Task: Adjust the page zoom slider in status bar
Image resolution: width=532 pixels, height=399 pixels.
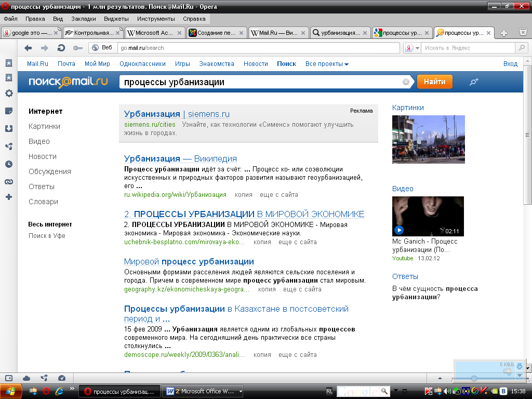Action: (x=474, y=378)
